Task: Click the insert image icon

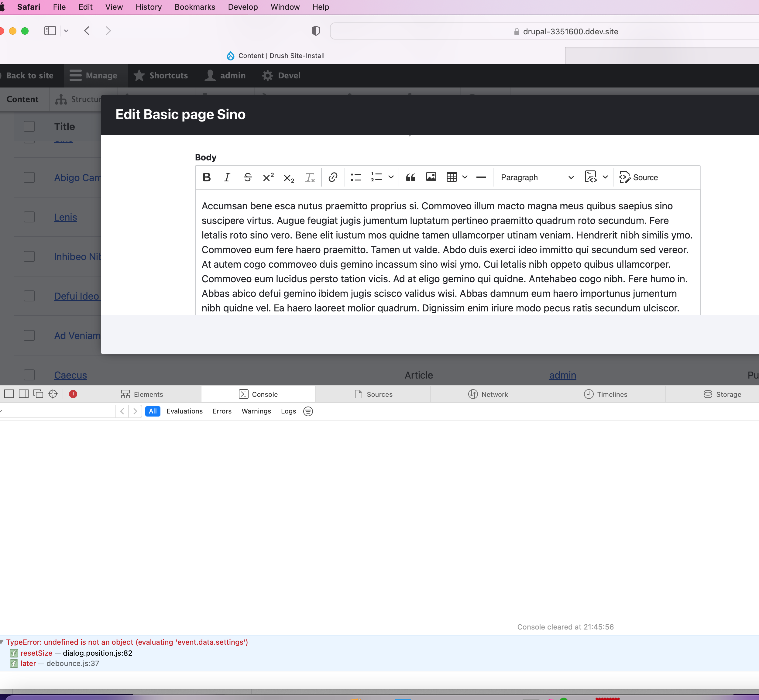Action: click(431, 177)
